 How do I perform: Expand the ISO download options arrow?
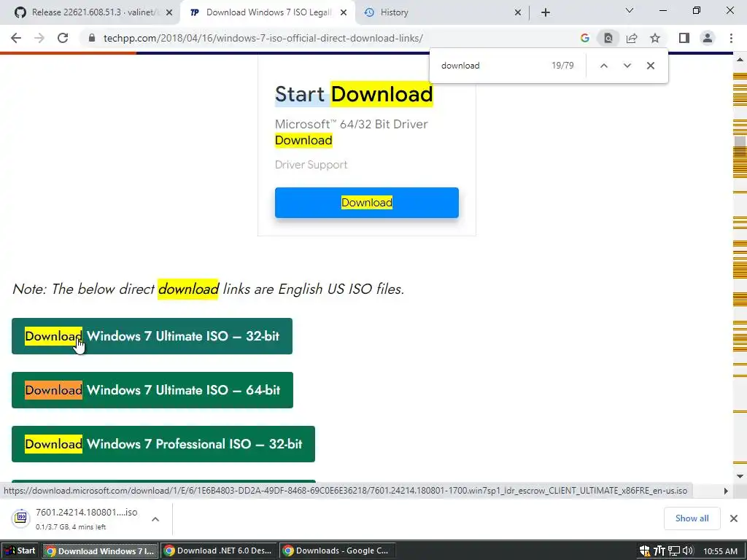pyautogui.click(x=155, y=519)
